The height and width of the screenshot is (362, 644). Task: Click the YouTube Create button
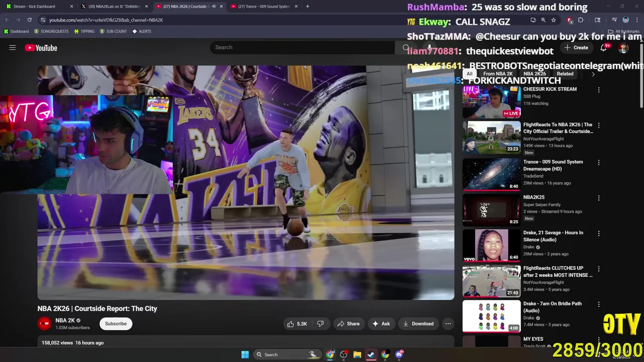pyautogui.click(x=577, y=48)
